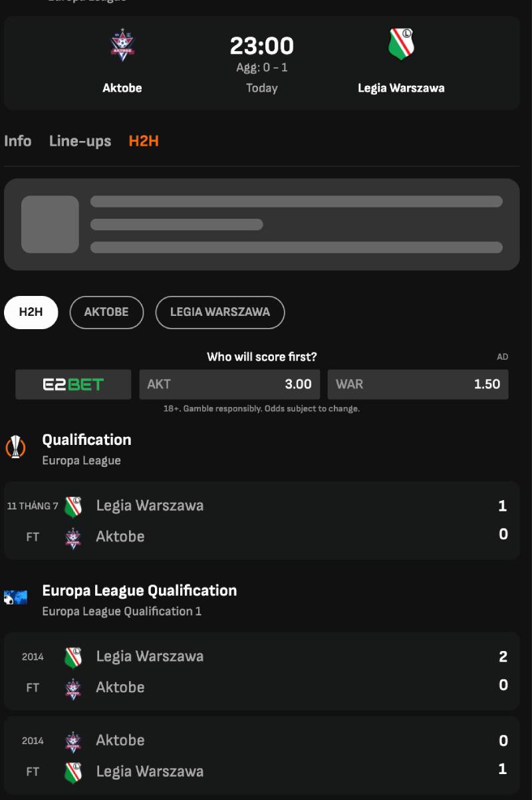Click the E2BET sponsor logo
Screen dimensions: 532x800
(x=73, y=384)
